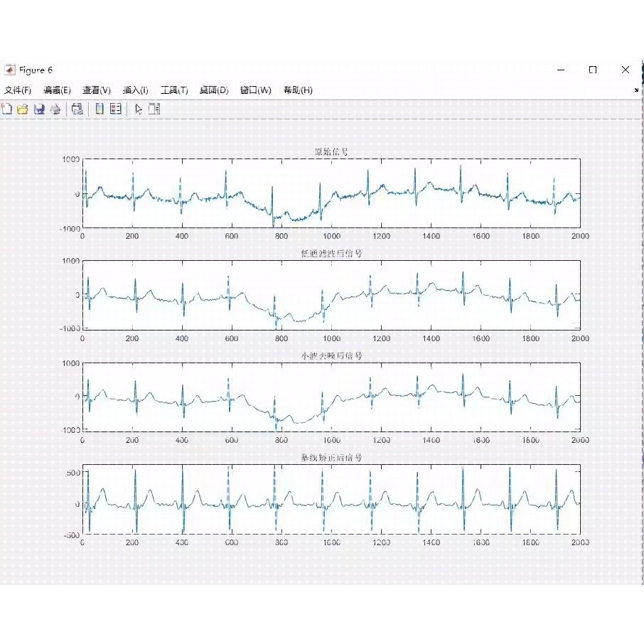Maximize the Figure 6 window
The width and height of the screenshot is (644, 644).
593,70
